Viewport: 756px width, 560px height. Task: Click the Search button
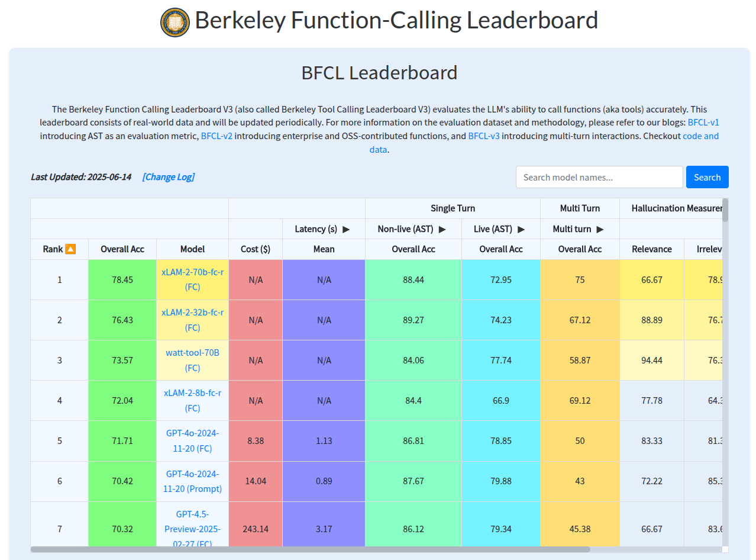coord(707,177)
